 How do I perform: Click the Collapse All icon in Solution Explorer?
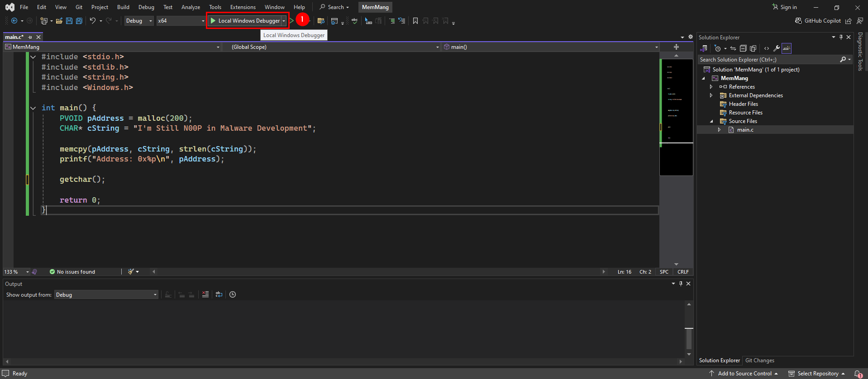click(x=743, y=48)
